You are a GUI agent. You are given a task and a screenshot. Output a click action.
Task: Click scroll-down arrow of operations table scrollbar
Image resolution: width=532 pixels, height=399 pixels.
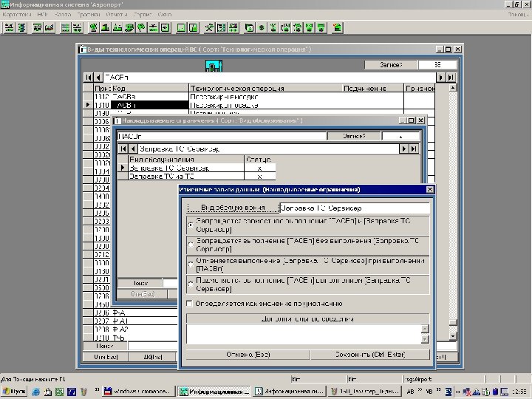[453, 336]
